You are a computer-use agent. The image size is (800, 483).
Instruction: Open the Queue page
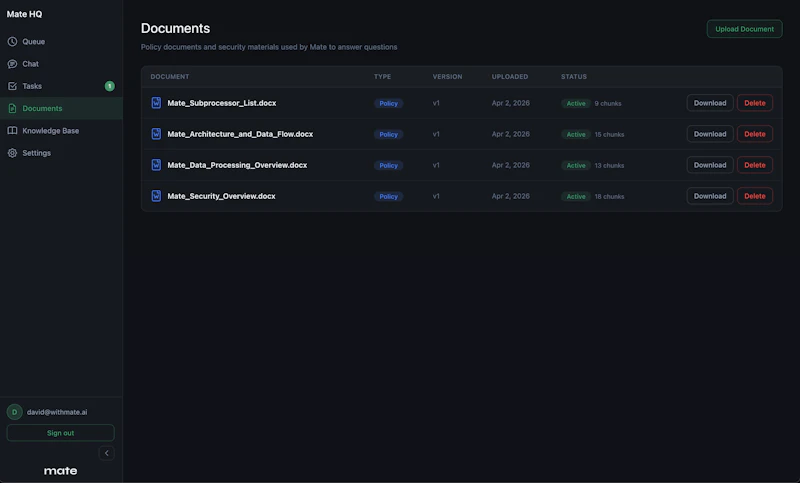tap(61, 41)
